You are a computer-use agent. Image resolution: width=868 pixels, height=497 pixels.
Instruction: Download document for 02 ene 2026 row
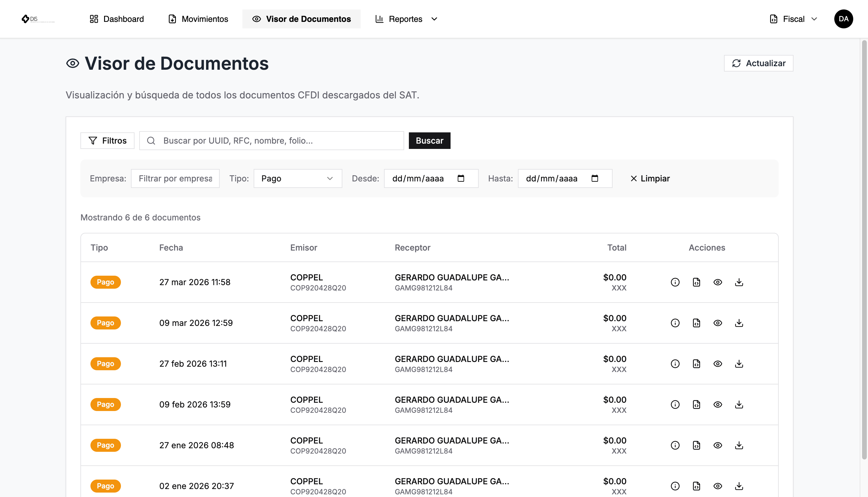click(x=739, y=486)
